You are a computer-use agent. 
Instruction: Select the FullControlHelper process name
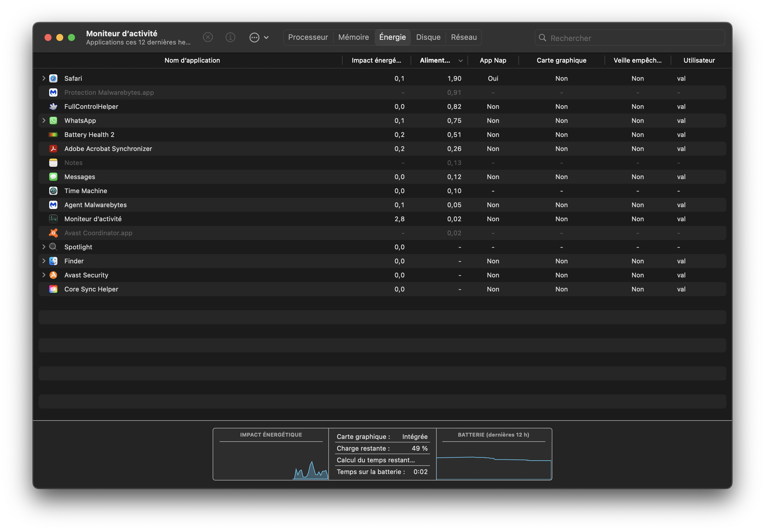(x=91, y=107)
